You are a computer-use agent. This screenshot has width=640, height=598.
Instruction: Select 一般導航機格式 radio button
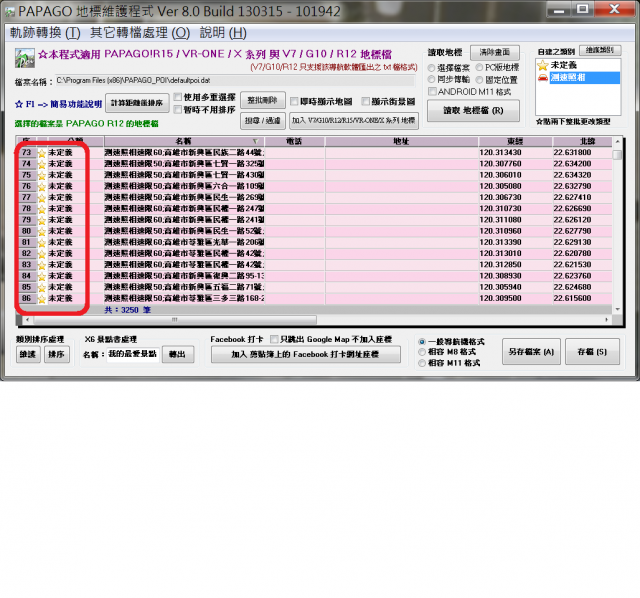point(422,342)
